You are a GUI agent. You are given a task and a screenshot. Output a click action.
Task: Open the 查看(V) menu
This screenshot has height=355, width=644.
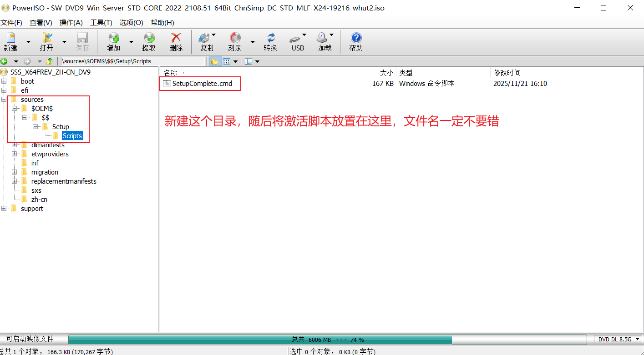click(x=41, y=23)
